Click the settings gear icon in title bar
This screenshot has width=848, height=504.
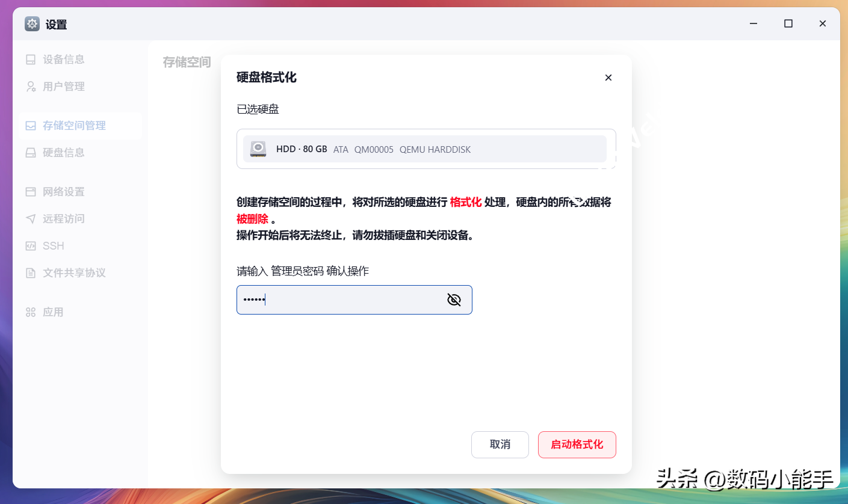32,24
